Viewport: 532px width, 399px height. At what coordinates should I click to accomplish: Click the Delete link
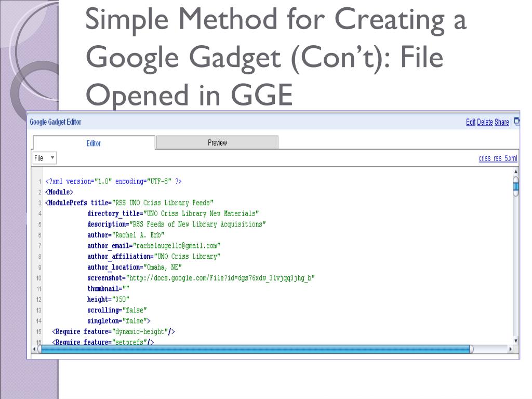485,122
